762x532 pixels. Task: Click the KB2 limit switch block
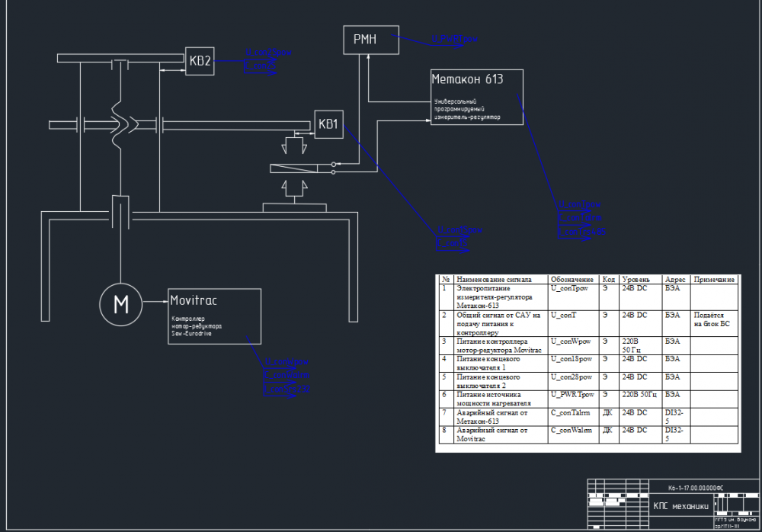[x=200, y=61]
